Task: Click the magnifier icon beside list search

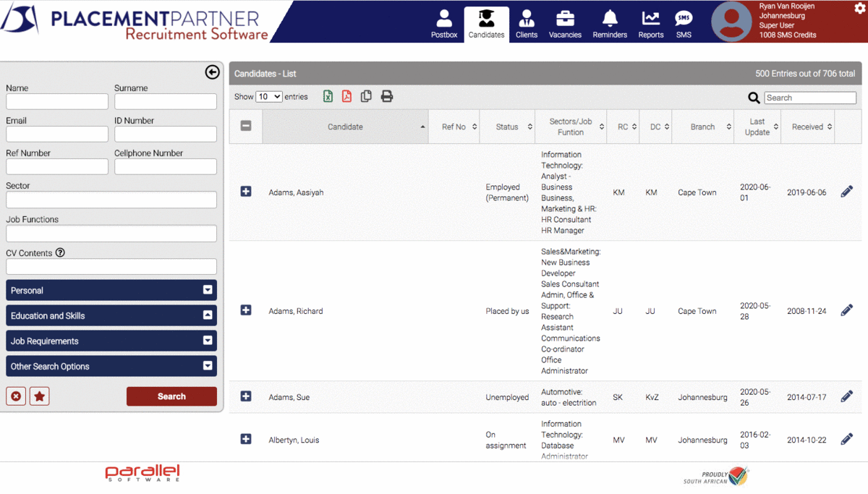Action: point(754,98)
